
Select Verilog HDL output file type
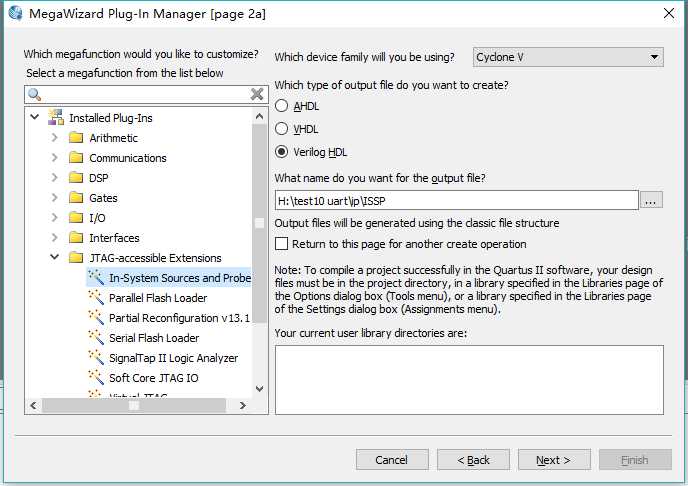click(x=281, y=152)
